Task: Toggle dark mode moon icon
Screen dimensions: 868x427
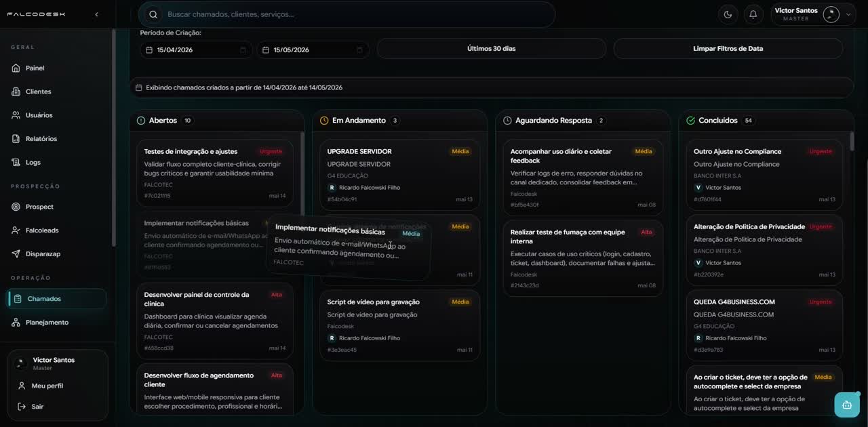Action: coord(728,14)
